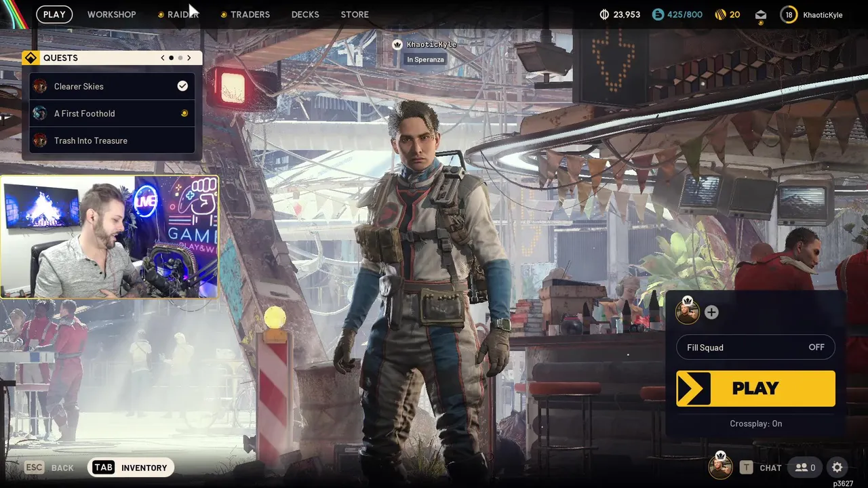Image resolution: width=868 pixels, height=488 pixels.
Task: Go to next quests page arrow
Action: point(189,58)
